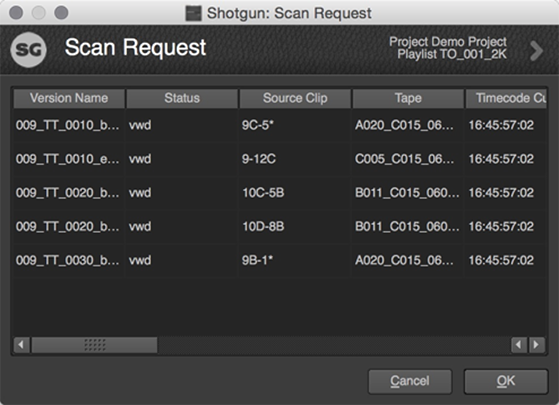Click the empty scrollbar track right of thumb

(x=334, y=345)
